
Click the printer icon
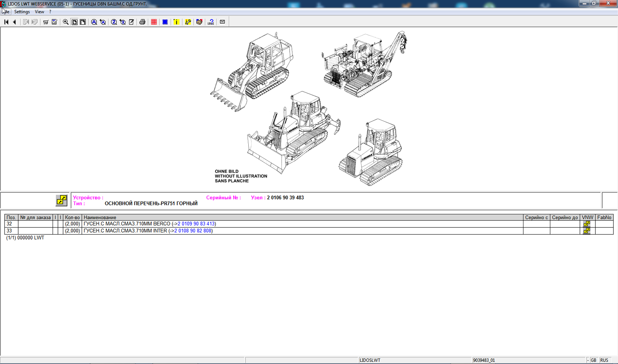point(142,22)
